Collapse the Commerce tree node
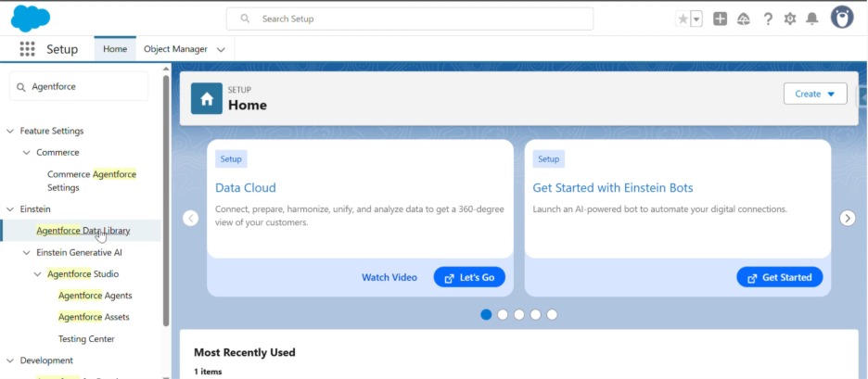This screenshot has height=379, width=868. click(x=27, y=153)
